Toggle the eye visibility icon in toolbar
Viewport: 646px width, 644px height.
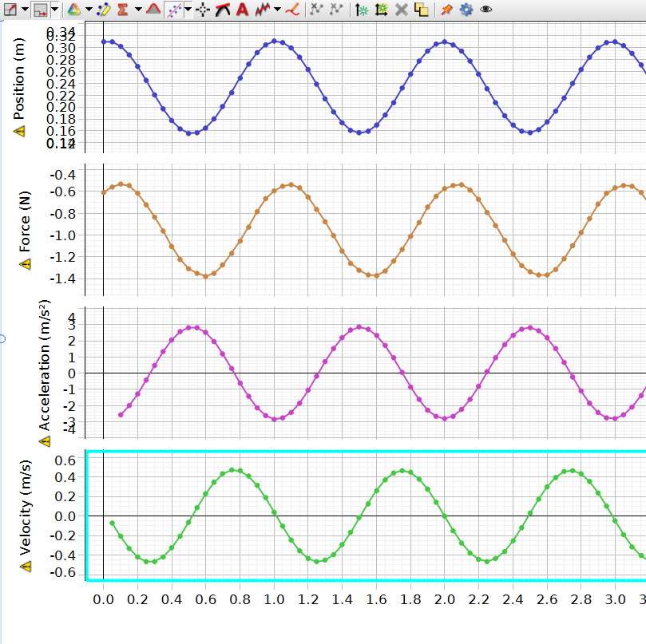pyautogui.click(x=485, y=10)
